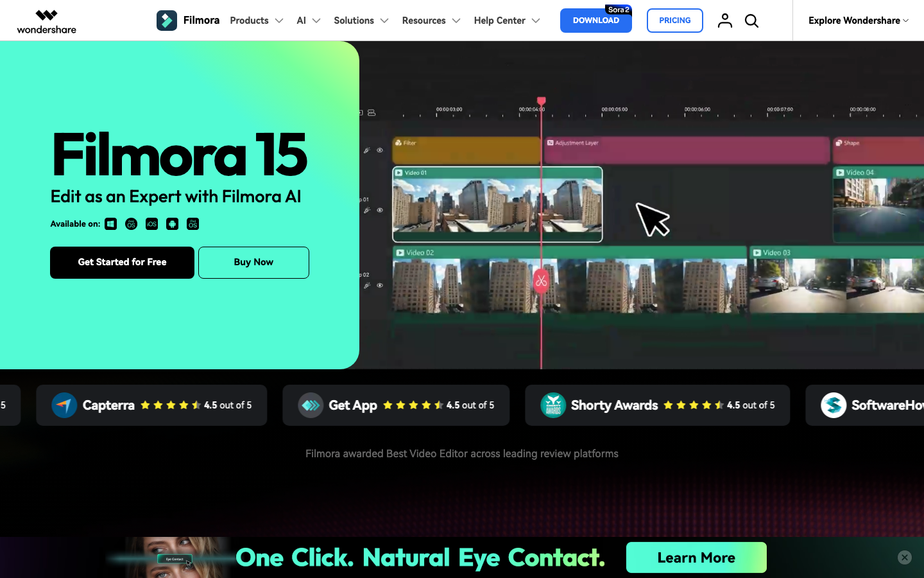Click the PRICING button
Image resolution: width=924 pixels, height=578 pixels.
tap(675, 21)
